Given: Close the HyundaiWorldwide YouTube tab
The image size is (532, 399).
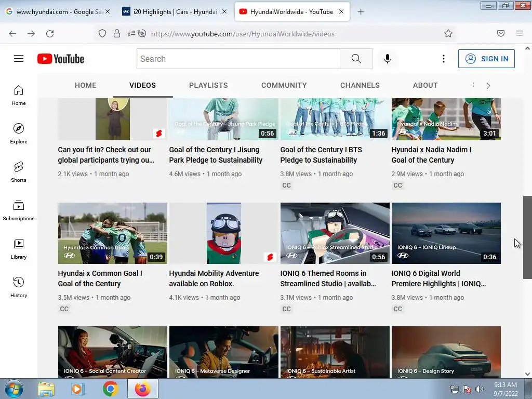Looking at the screenshot, I should pos(341,11).
